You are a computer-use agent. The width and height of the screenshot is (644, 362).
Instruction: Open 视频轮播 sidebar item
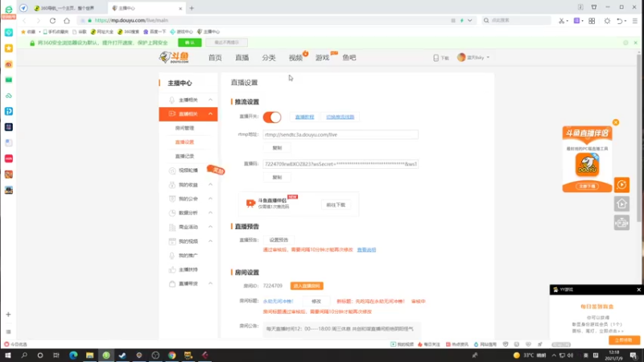[188, 171]
